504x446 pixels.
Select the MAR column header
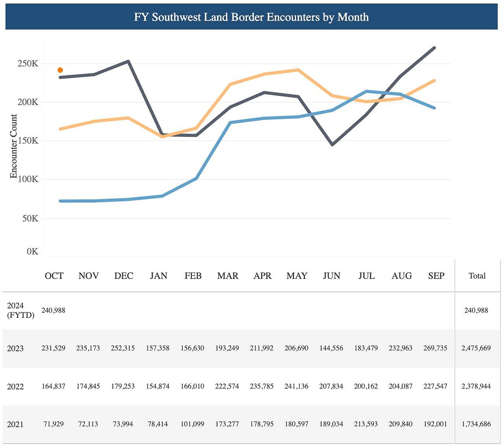coord(228,276)
